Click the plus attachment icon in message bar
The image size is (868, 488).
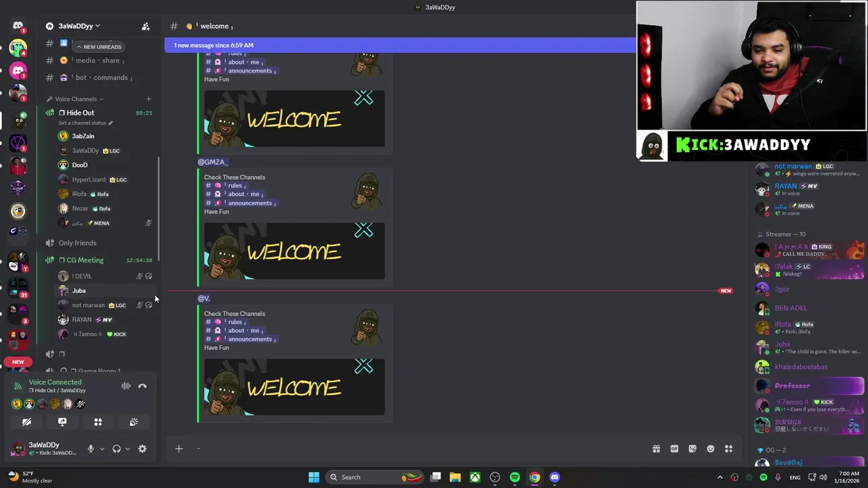[179, 449]
